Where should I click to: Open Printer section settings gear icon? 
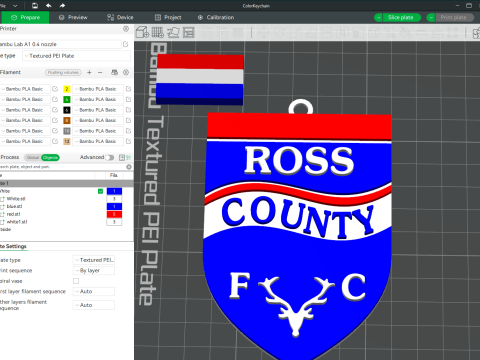pyautogui.click(x=126, y=29)
